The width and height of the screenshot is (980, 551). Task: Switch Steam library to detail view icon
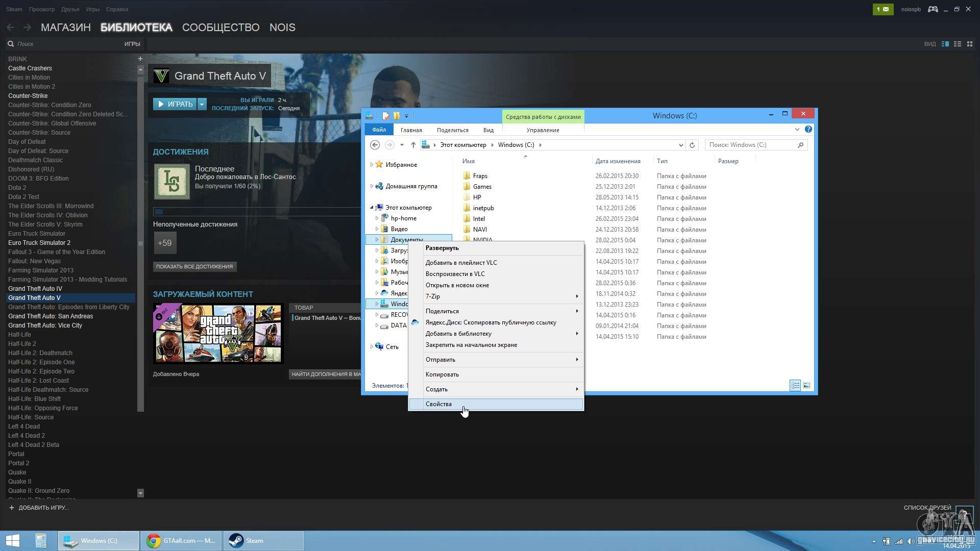pyautogui.click(x=945, y=44)
